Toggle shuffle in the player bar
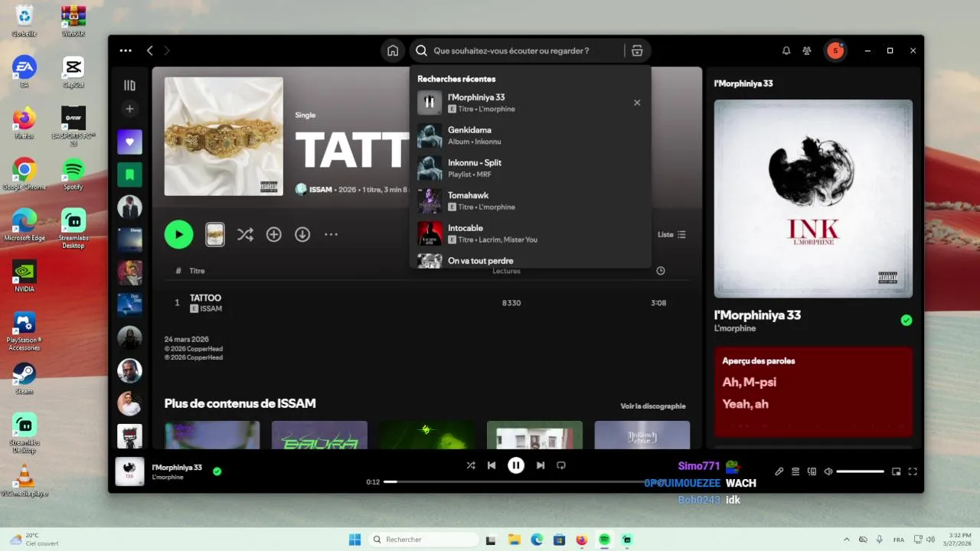980x551 pixels. [x=471, y=465]
